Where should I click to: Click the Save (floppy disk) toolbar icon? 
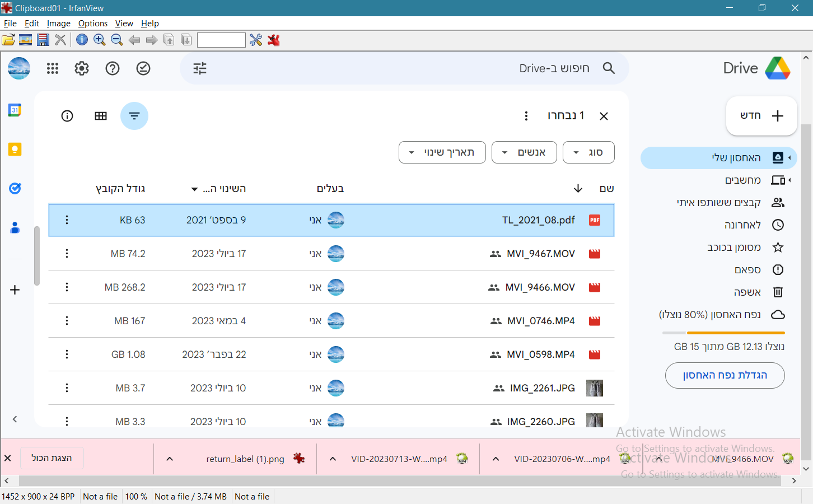43,40
